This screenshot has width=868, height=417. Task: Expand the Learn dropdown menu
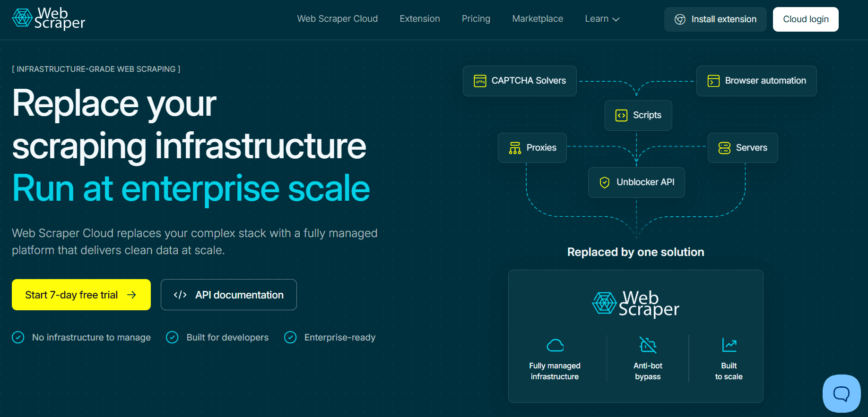602,19
